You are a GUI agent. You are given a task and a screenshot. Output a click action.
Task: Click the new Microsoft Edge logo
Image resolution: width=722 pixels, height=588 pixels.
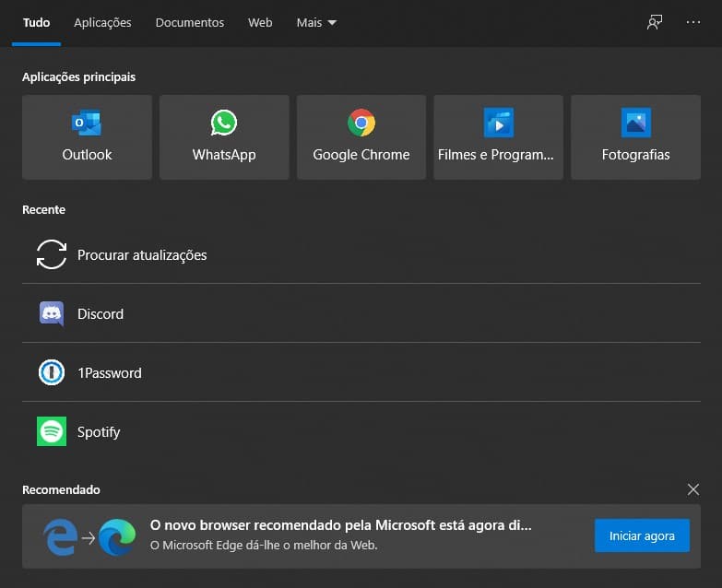(117, 537)
